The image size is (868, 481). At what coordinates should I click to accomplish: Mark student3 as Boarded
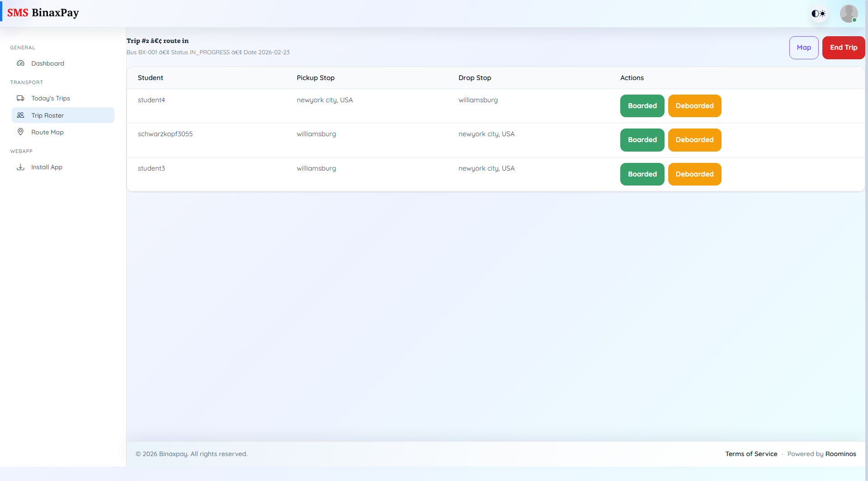642,174
